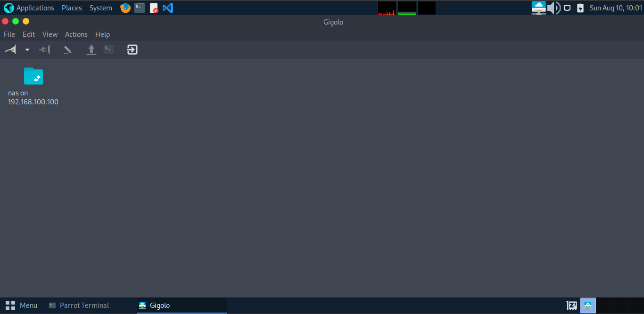Screen dimensions: 644x314
Task: Open the Menu button on the bottom panel
Action: coord(21,305)
